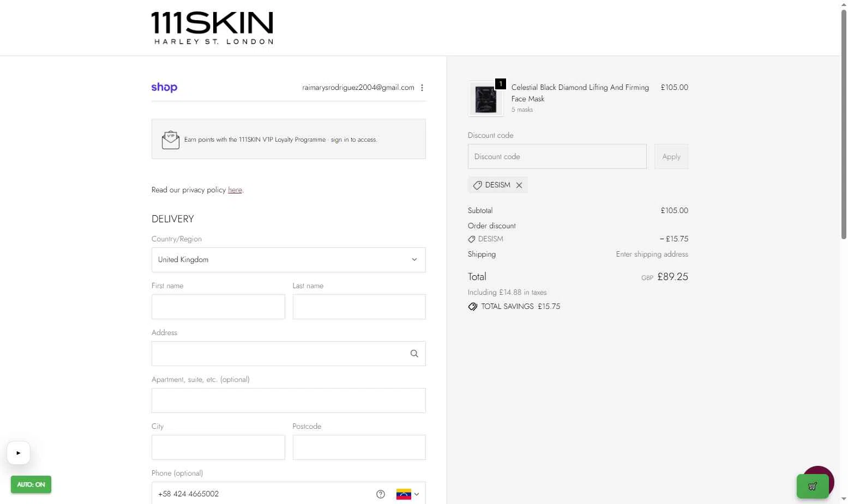Click the Celestial Black Diamond product name

click(580, 93)
